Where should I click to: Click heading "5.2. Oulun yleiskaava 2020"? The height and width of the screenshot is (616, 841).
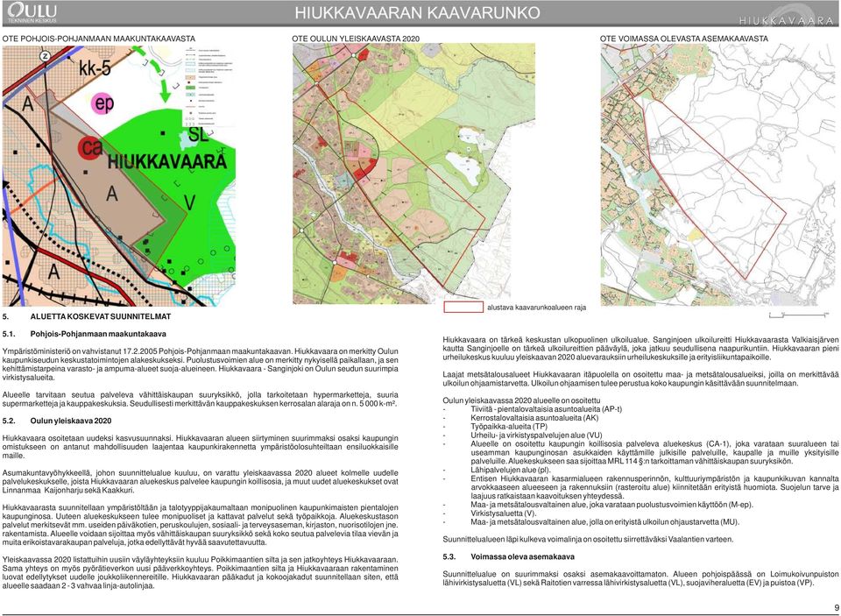pyautogui.click(x=57, y=421)
